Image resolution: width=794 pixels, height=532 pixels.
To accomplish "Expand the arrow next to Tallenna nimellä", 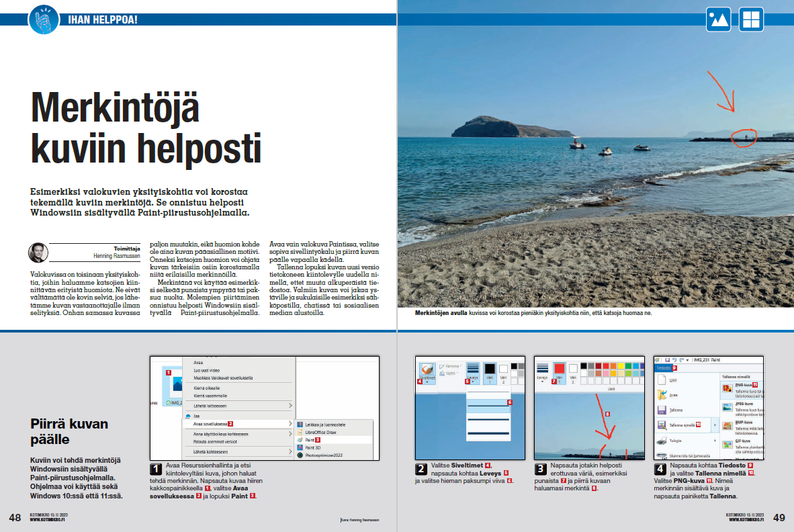I will click(715, 425).
